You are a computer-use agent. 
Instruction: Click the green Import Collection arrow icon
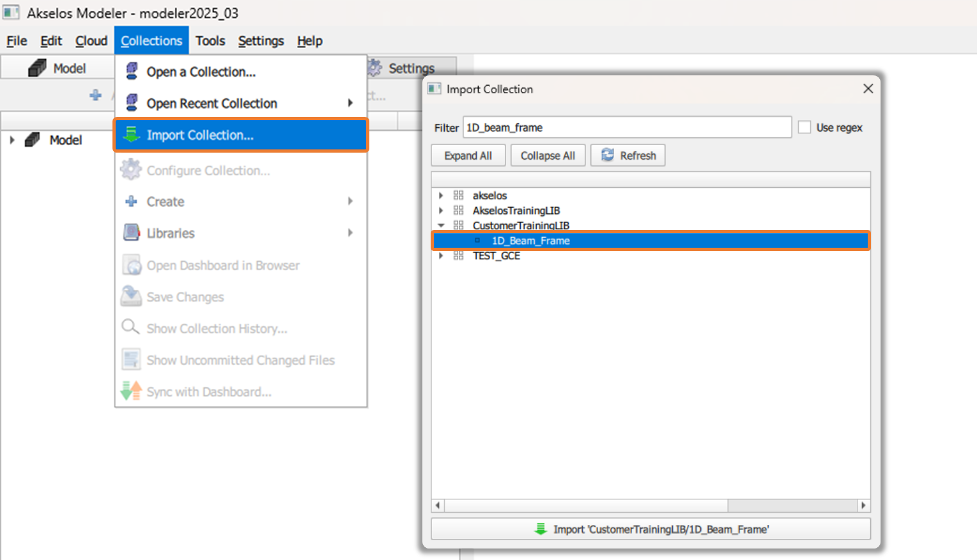[131, 134]
